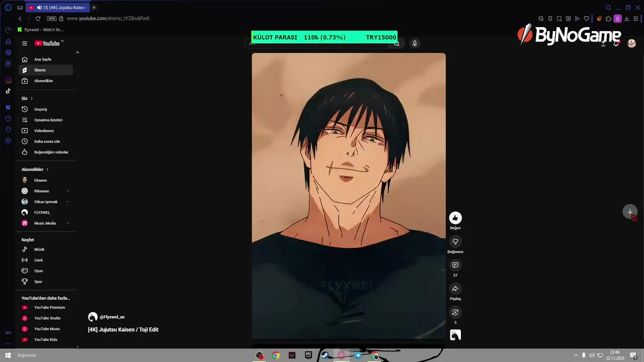644x362 pixels.
Task: Click the address bar URL
Action: [x=108, y=19]
